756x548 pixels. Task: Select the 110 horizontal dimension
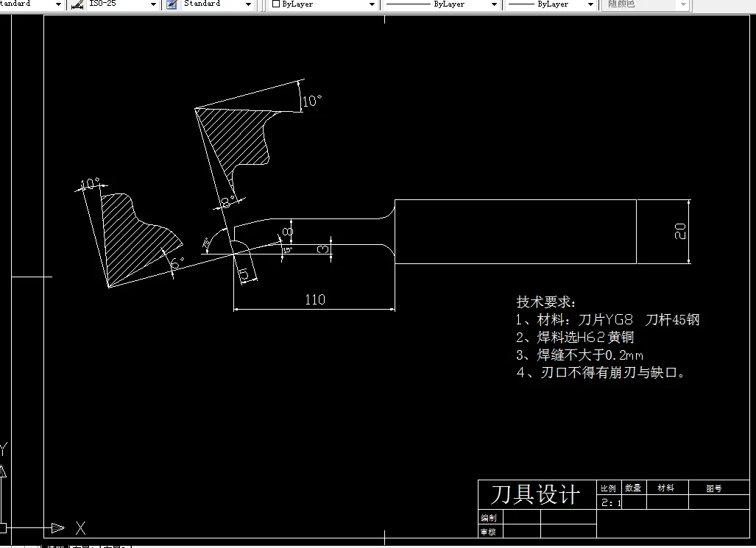click(x=314, y=299)
